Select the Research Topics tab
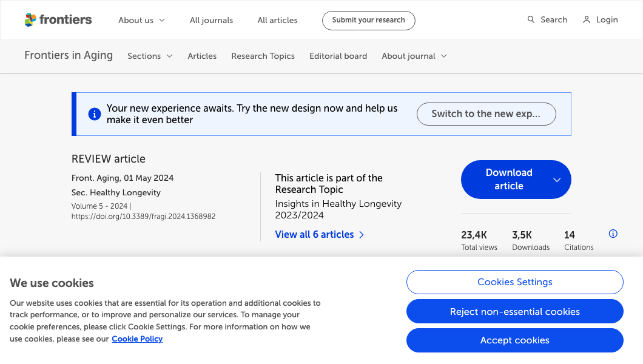Viewport: 643px width, 364px height. (263, 56)
